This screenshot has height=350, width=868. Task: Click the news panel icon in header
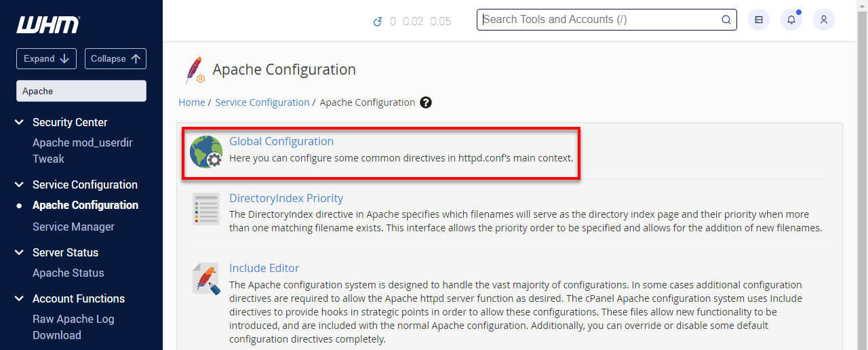point(759,20)
